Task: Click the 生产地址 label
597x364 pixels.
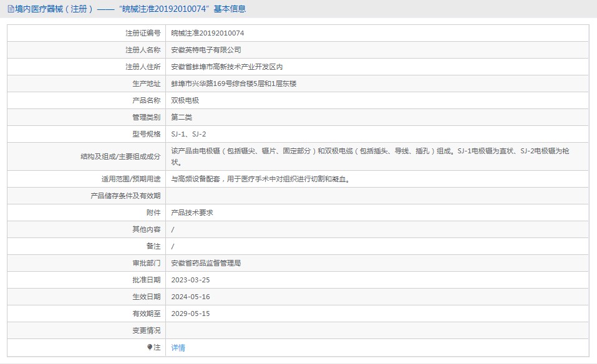Action: click(x=147, y=84)
